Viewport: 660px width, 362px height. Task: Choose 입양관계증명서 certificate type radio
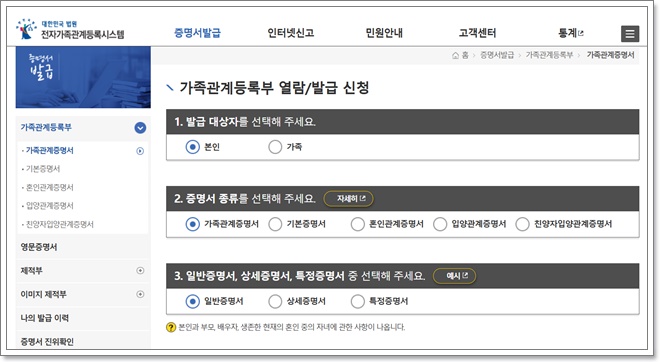[x=440, y=224]
